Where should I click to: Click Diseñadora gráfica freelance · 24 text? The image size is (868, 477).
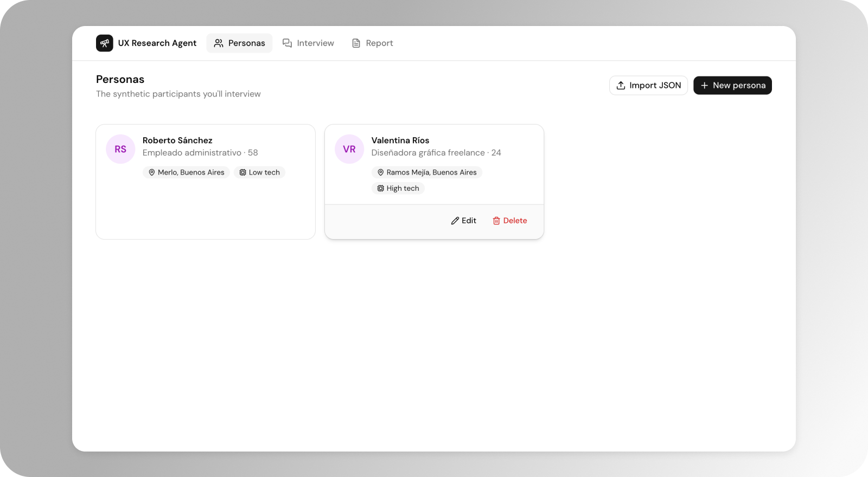click(436, 153)
